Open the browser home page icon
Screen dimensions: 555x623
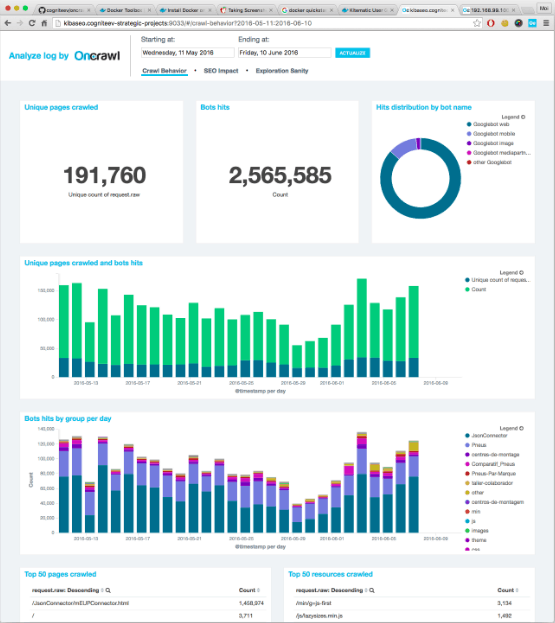[x=44, y=23]
